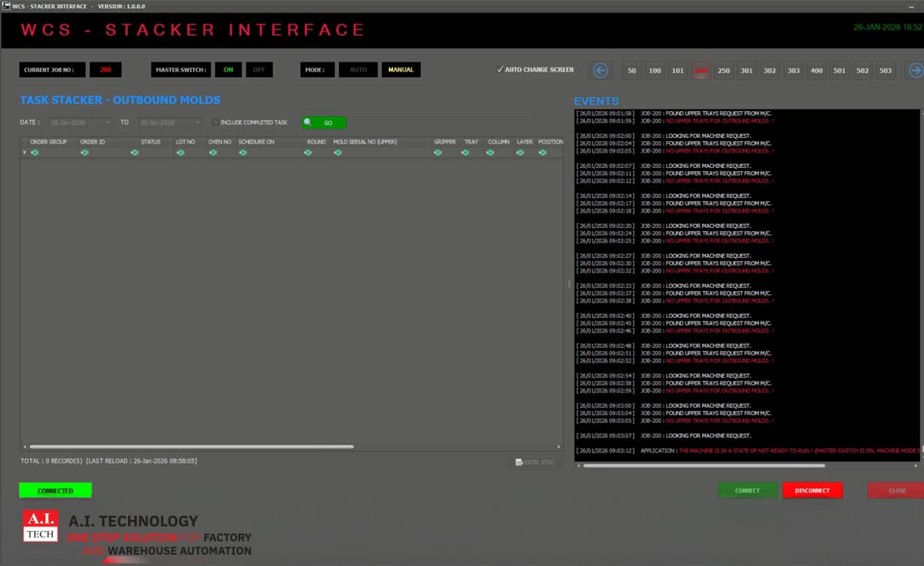This screenshot has height=566, width=924.
Task: Open the Gripper column filter icon
Action: pyautogui.click(x=437, y=152)
